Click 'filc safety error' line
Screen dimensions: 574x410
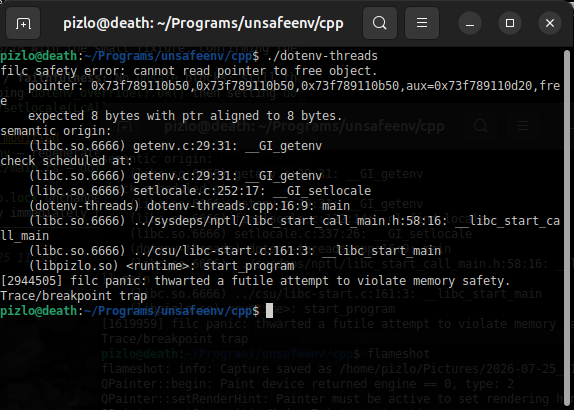pyautogui.click(x=189, y=71)
